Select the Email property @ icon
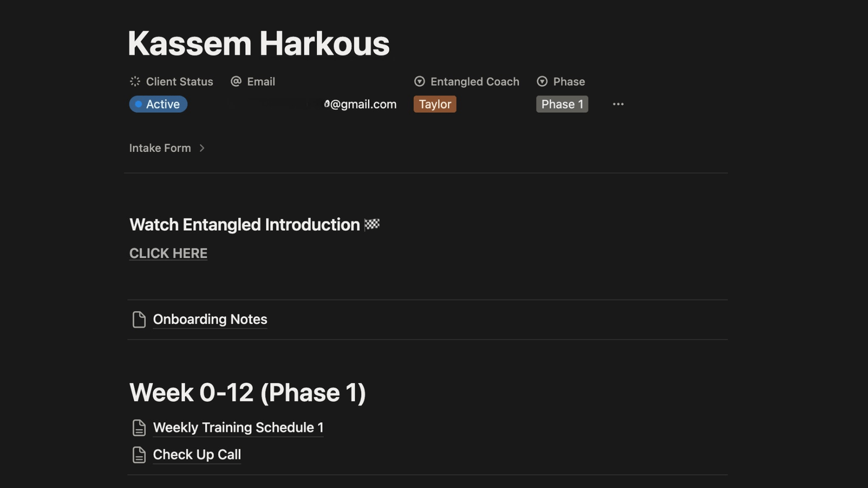Image resolution: width=868 pixels, height=488 pixels. point(237,82)
